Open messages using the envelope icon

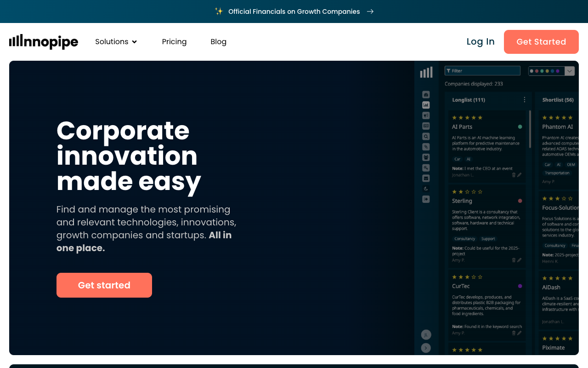tap(426, 178)
